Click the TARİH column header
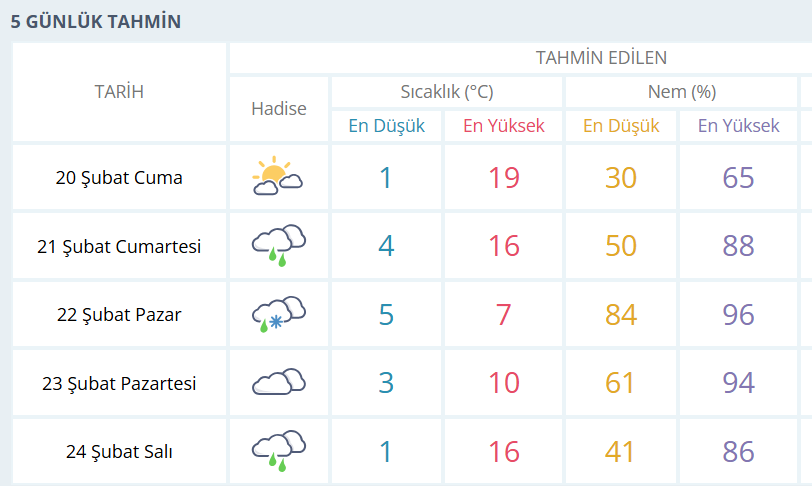 pos(119,91)
